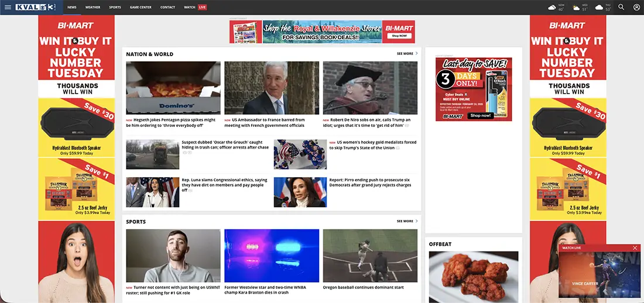The height and width of the screenshot is (303, 644).
Task: Click the Rep. Luna press conference thumbnail
Action: coord(152,192)
